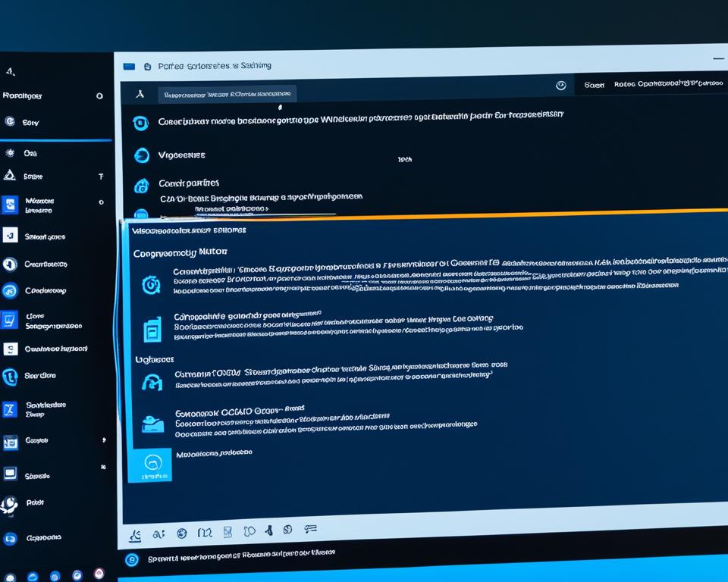Select the shield icon in the left sidebar

point(9,176)
